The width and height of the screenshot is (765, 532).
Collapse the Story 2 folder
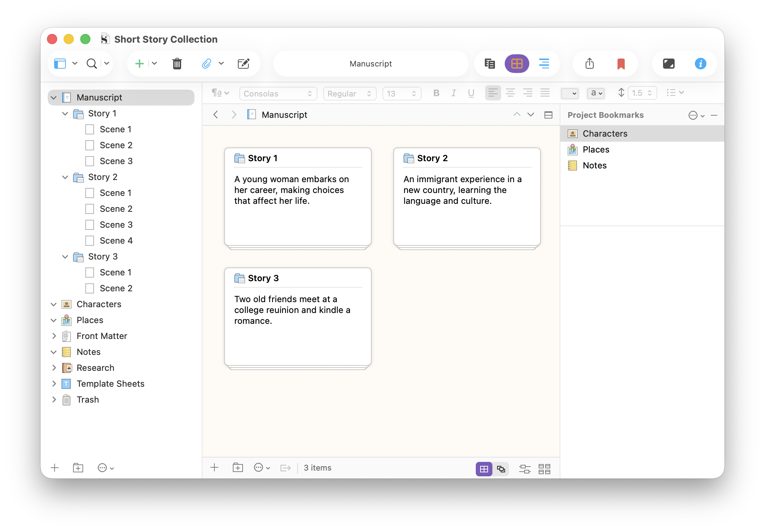click(x=65, y=177)
